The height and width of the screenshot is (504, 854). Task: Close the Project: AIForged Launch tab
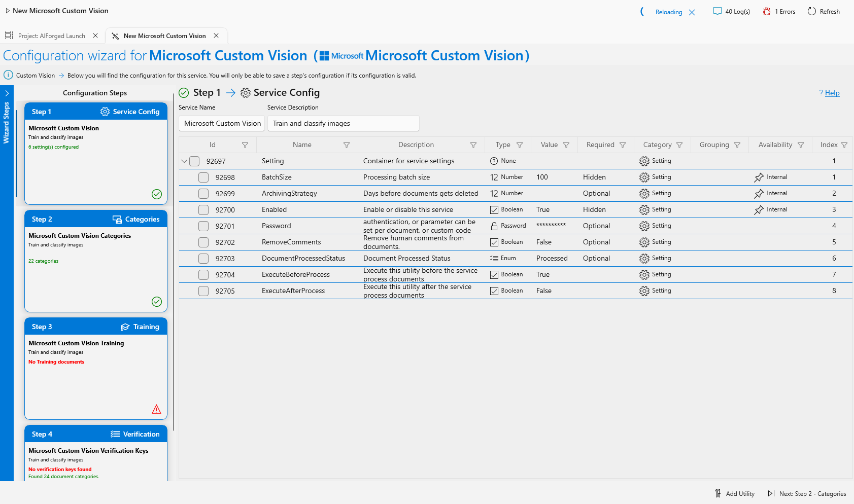pyautogui.click(x=95, y=35)
